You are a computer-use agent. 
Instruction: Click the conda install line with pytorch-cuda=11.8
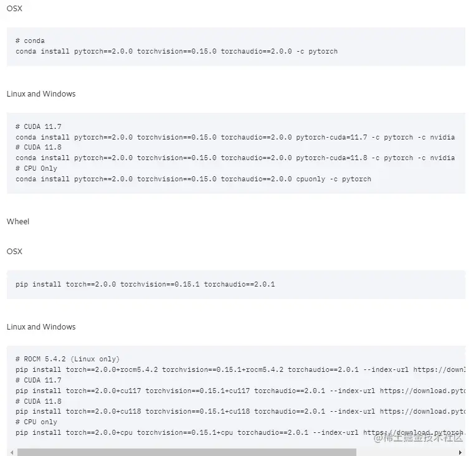pyautogui.click(x=236, y=158)
